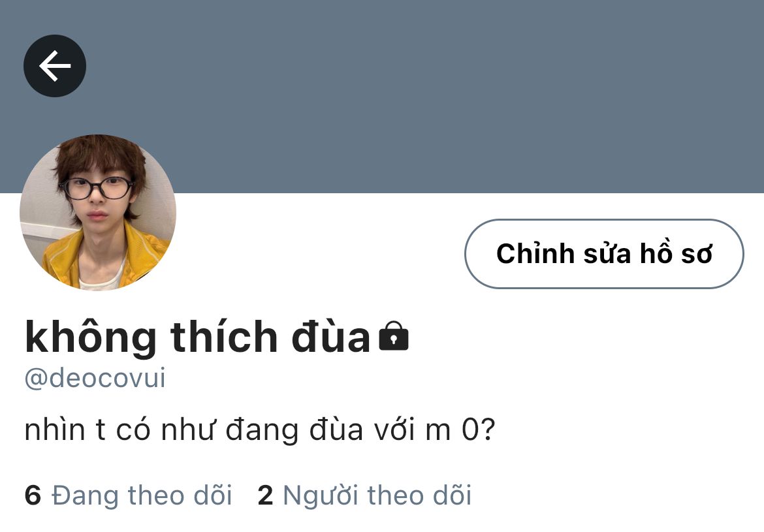Image resolution: width=764 pixels, height=532 pixels.
Task: Click the followers count number 2
Action: click(x=265, y=495)
